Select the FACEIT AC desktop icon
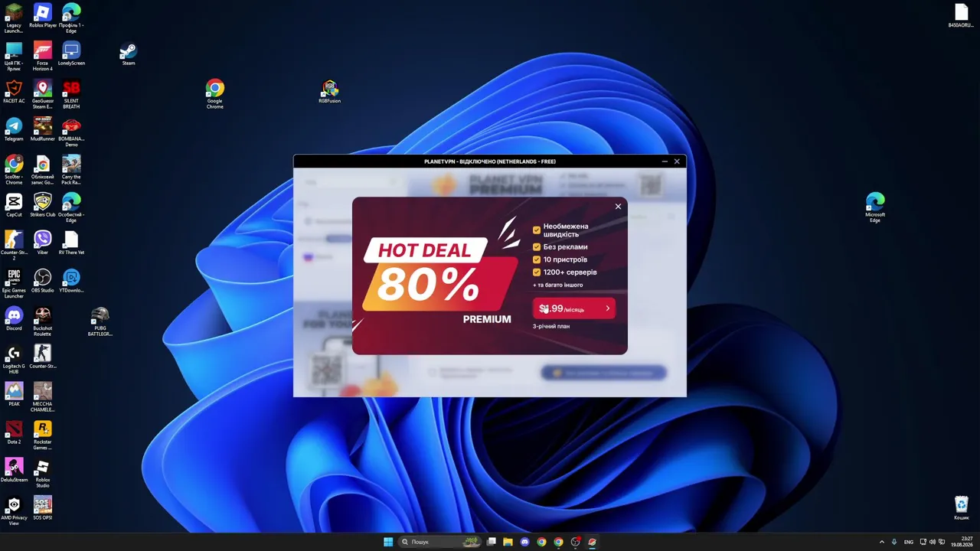This screenshot has width=980, height=551. (x=14, y=91)
